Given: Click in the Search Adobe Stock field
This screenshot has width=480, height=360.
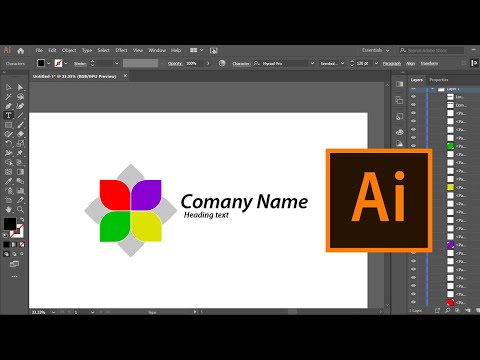Looking at the screenshot, I should [432, 50].
